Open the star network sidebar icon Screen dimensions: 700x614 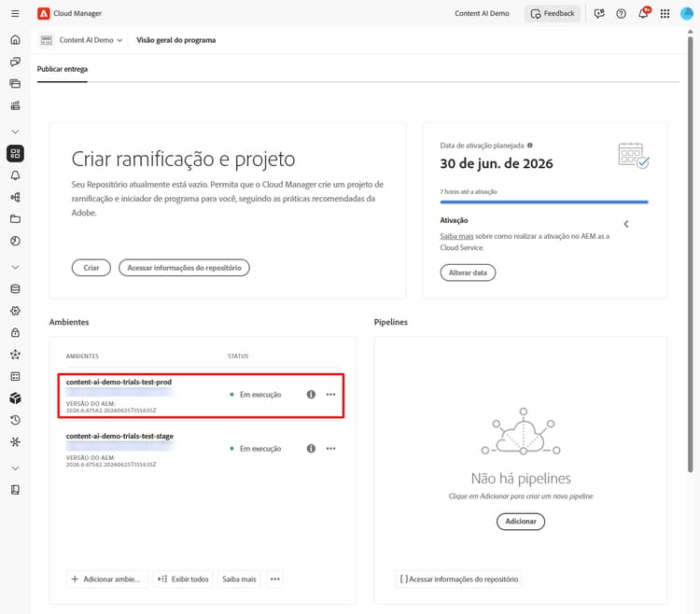pyautogui.click(x=15, y=355)
